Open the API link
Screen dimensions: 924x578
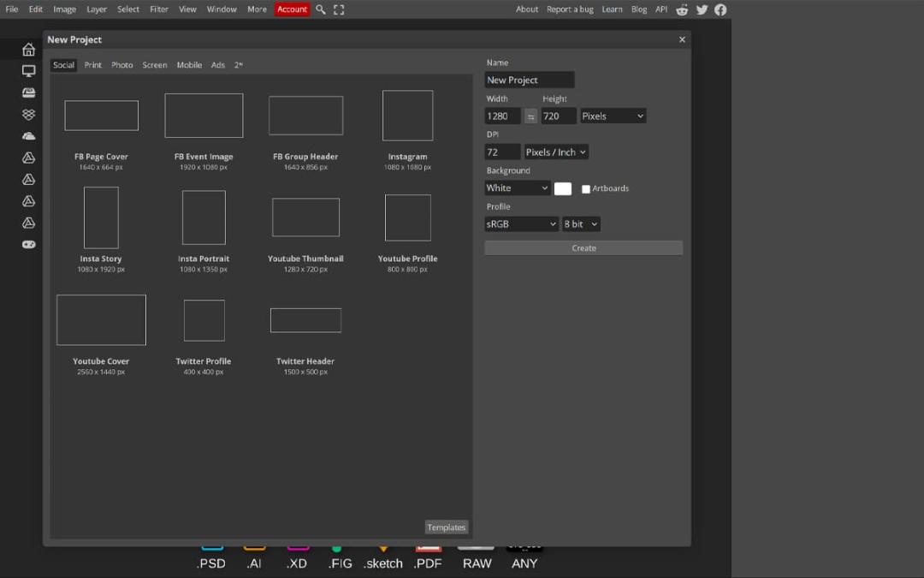tap(661, 9)
